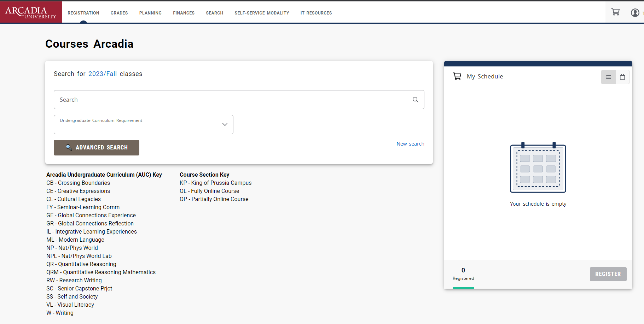
Task: Open the IT Resources menu
Action: 316,13
